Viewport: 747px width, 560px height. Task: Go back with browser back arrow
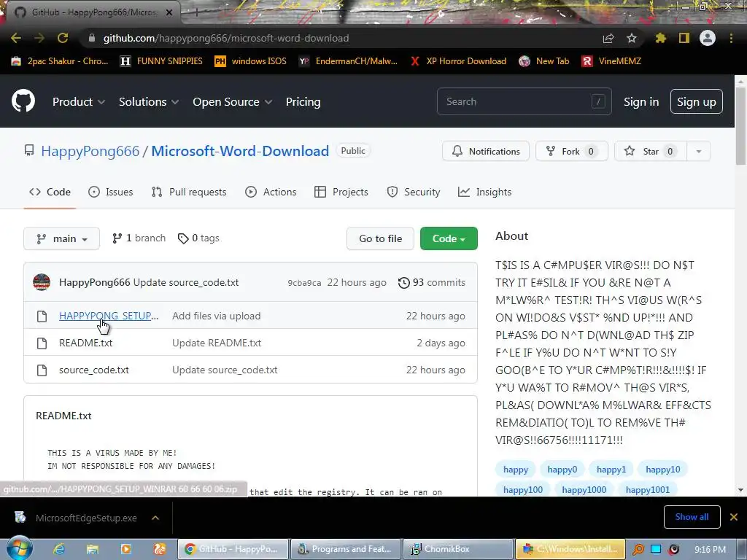[16, 38]
